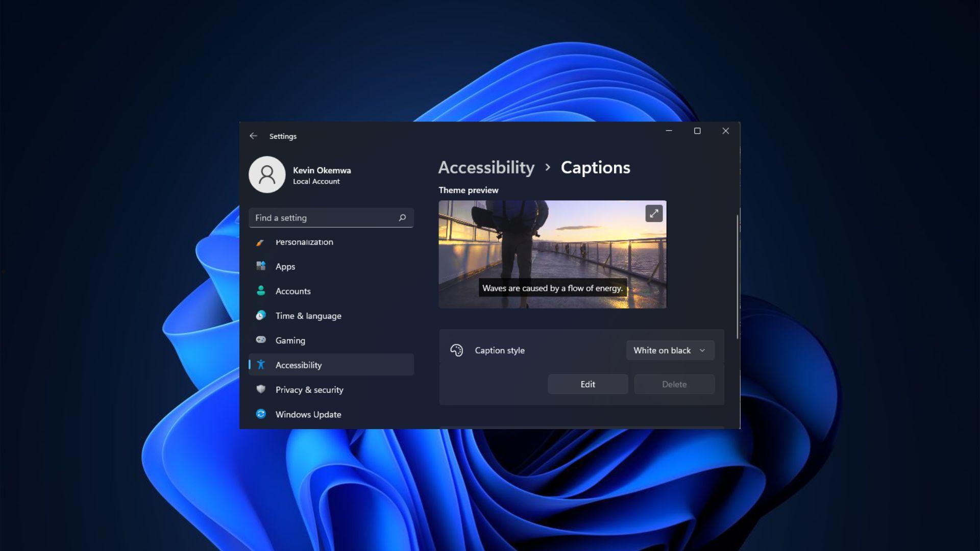
Task: Click the Privacy & security settings icon
Action: coord(261,389)
